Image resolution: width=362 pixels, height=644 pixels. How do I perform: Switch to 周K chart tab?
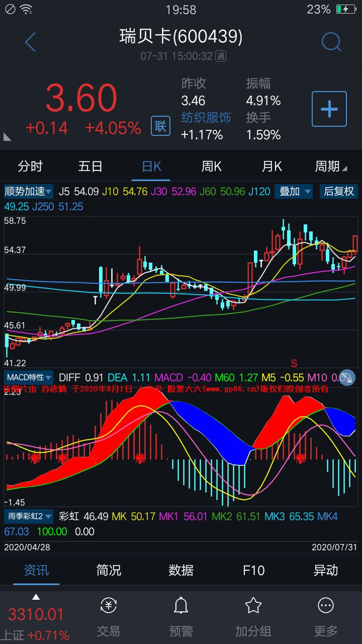click(x=211, y=167)
